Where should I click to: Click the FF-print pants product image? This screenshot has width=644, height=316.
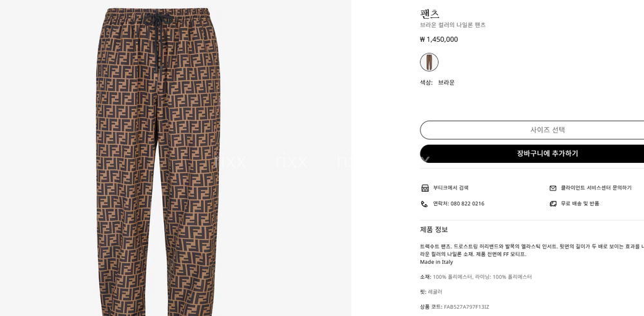click(x=158, y=162)
